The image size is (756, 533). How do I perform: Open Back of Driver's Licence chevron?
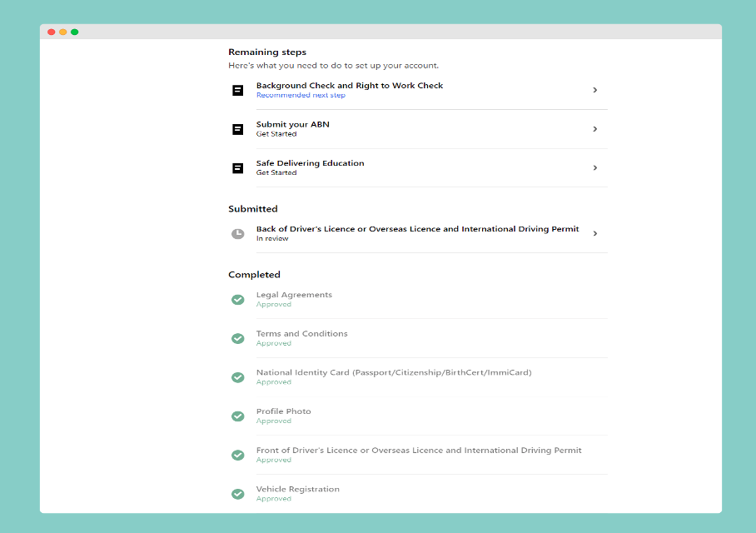click(x=594, y=234)
